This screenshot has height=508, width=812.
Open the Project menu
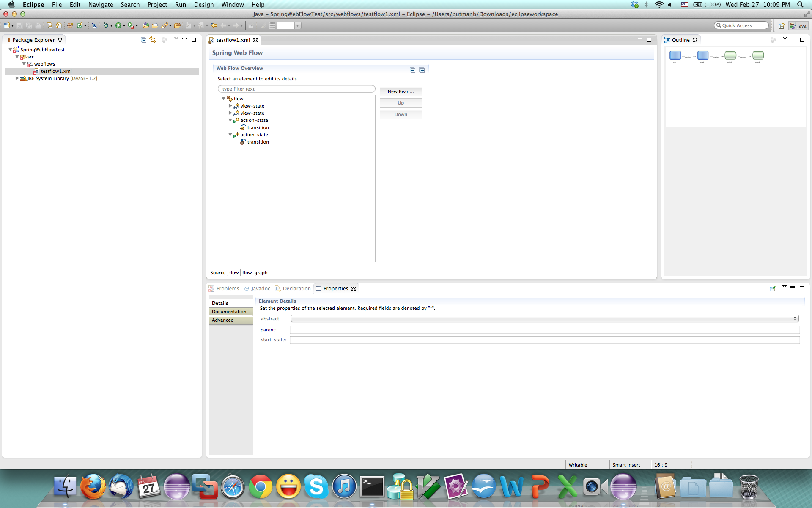point(157,5)
